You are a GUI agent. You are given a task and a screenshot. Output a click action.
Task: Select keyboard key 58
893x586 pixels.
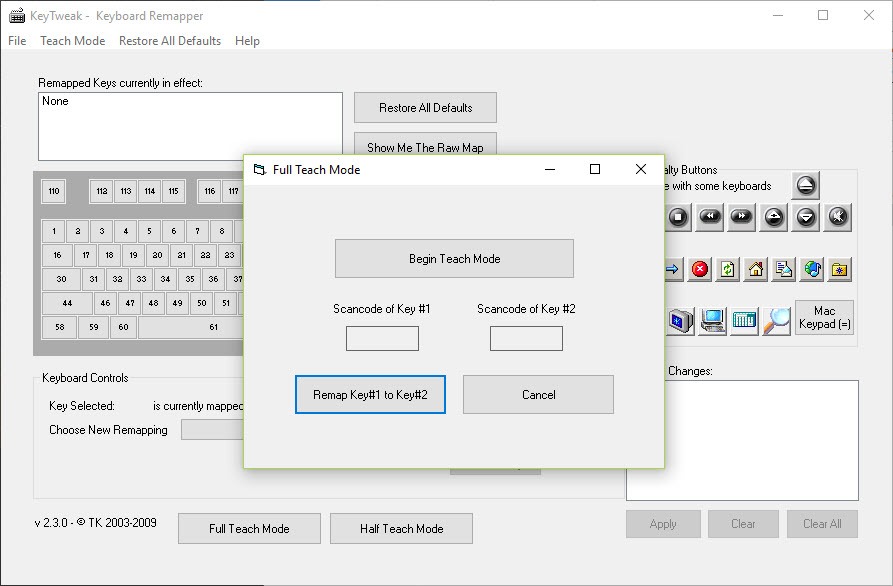point(59,327)
